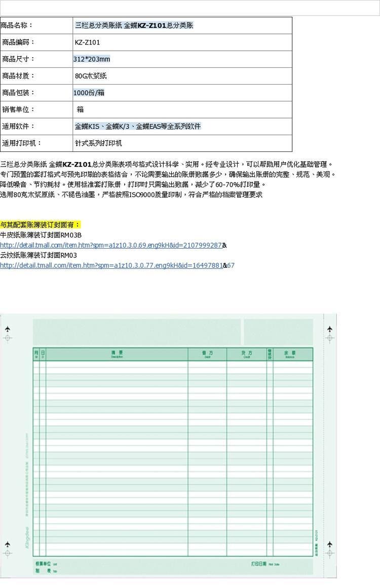This screenshot has height=588, width=380.
Task: Click the ledger paper product image
Action: [x=168, y=446]
